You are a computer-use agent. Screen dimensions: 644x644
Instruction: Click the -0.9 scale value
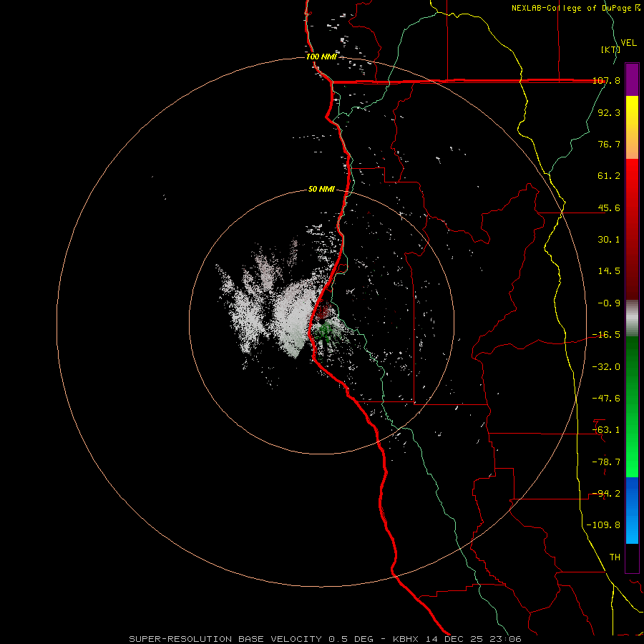point(609,303)
